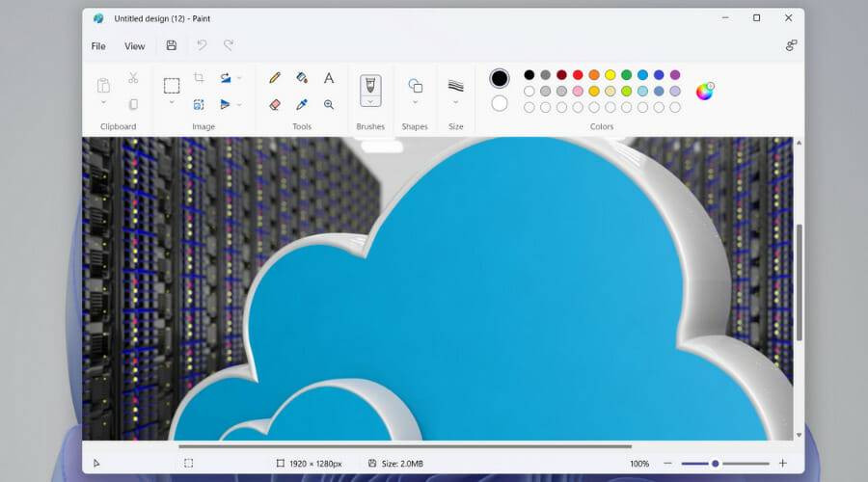Click the scroll down arrow

click(x=799, y=436)
